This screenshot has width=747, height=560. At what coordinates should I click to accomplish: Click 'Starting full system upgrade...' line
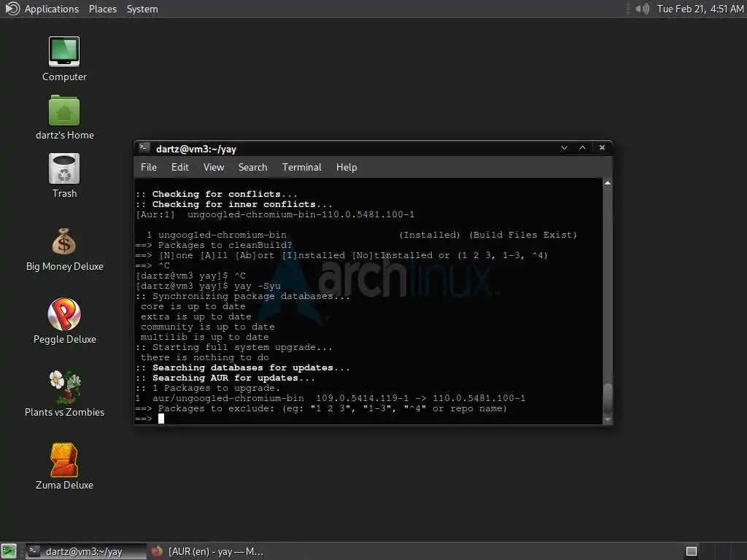point(234,347)
